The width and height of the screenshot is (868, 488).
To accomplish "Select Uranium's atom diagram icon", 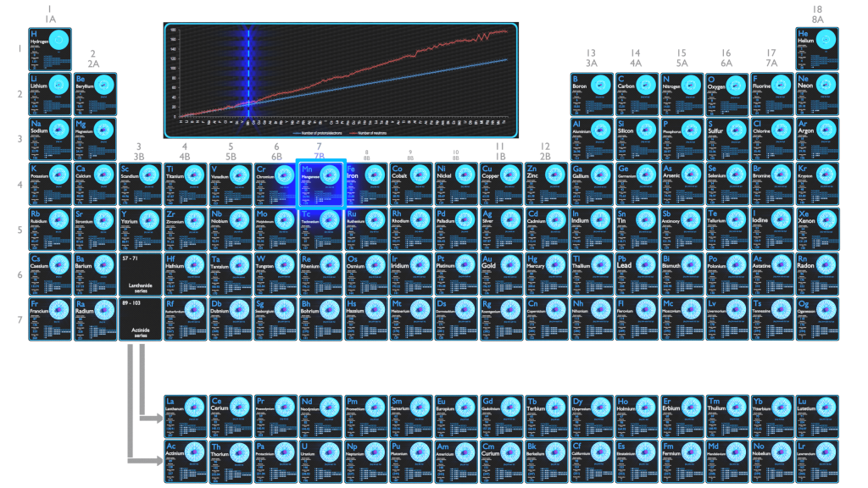I will (x=329, y=451).
